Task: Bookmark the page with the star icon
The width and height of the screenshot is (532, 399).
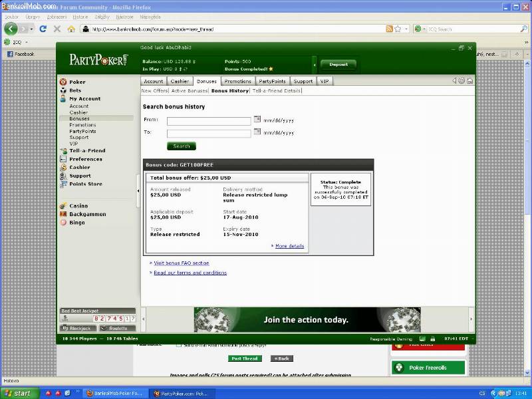Action: point(398,29)
